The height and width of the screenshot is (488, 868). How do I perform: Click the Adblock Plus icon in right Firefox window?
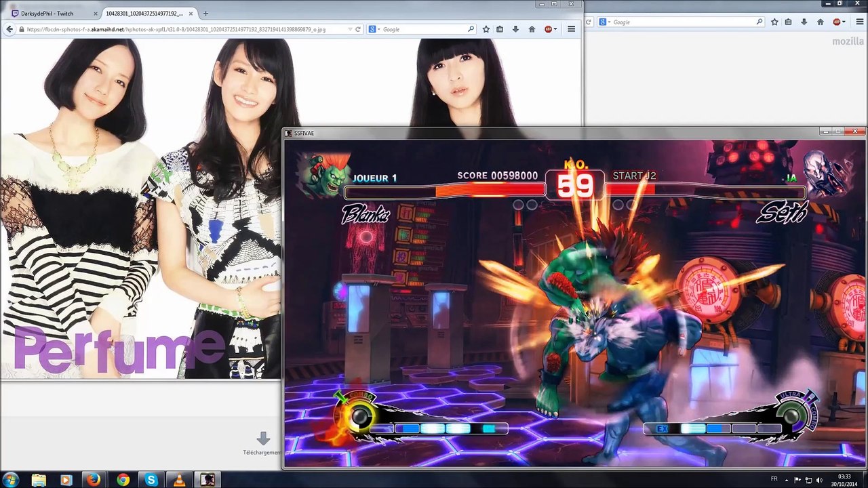[x=836, y=22]
